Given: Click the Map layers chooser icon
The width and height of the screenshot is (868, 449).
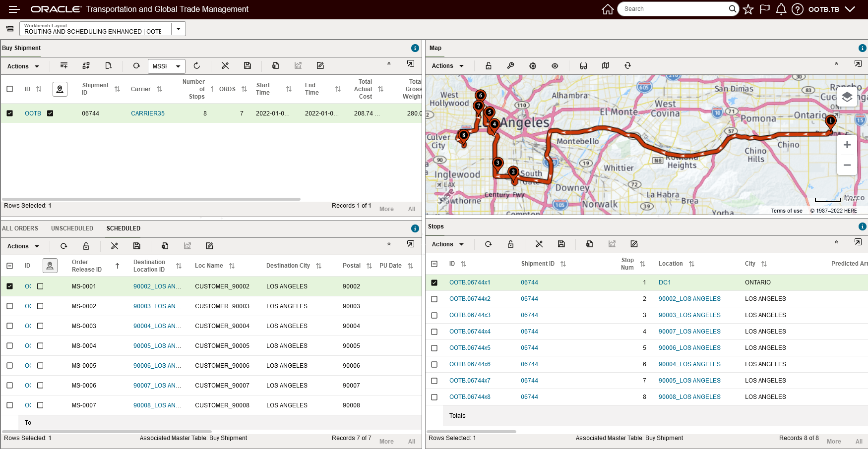Looking at the screenshot, I should click(x=847, y=97).
